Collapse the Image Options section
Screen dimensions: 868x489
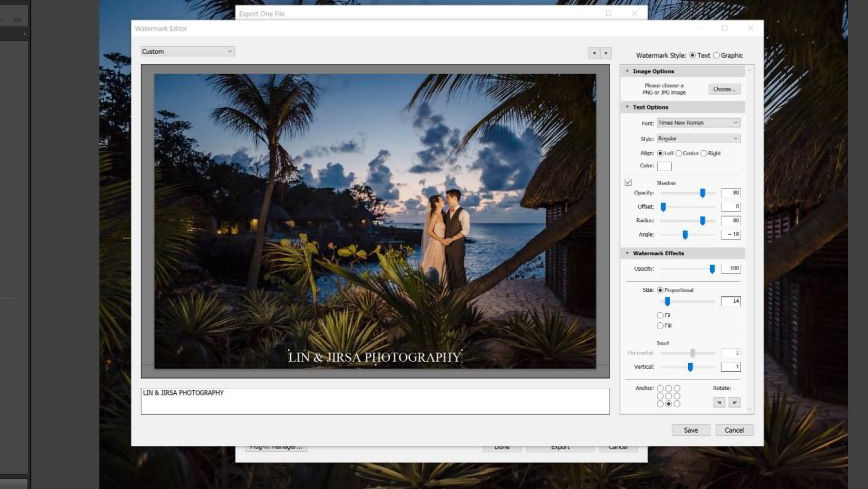[x=627, y=71]
